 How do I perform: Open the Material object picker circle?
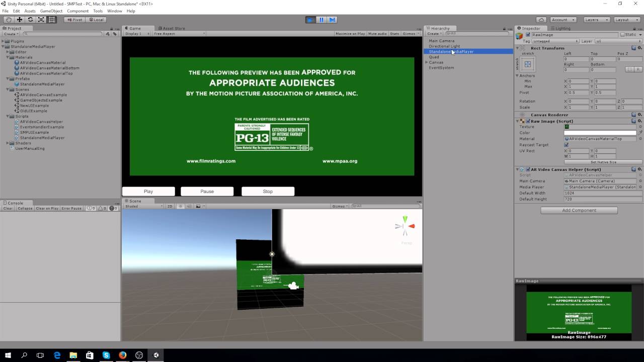point(640,139)
